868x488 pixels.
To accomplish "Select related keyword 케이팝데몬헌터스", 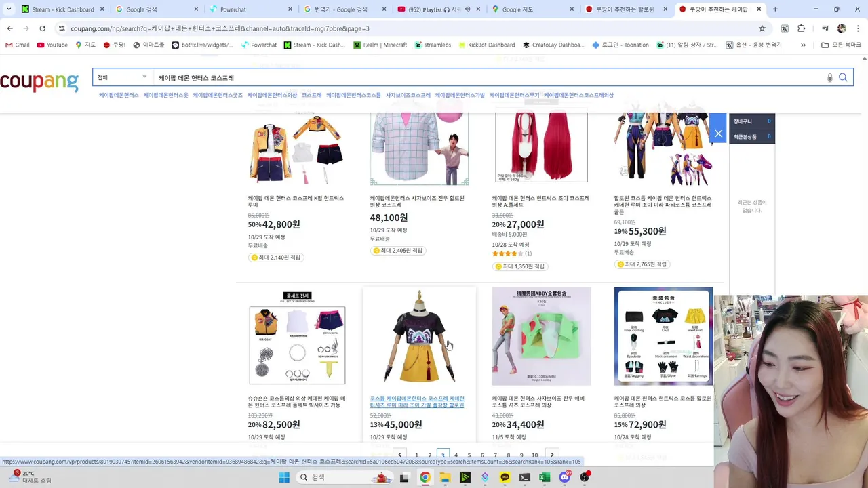I will [119, 96].
